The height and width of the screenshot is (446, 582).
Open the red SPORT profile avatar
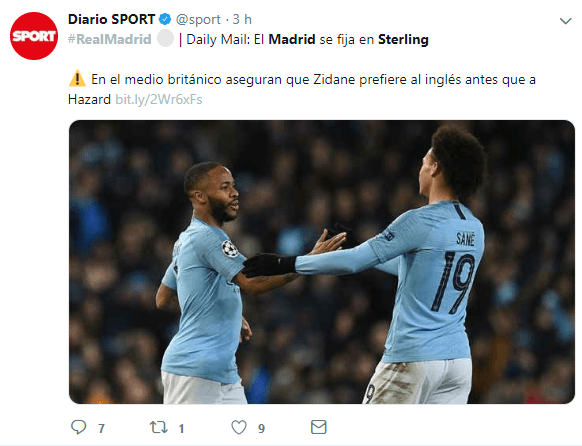tap(34, 36)
